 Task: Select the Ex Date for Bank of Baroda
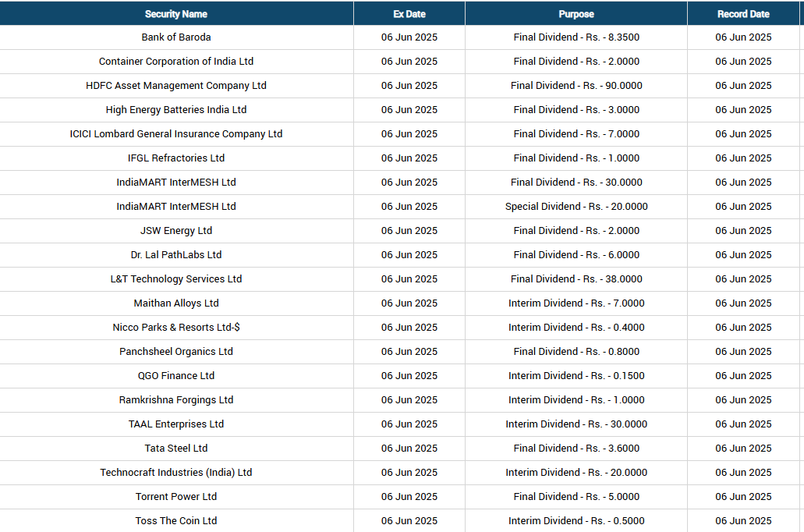409,37
